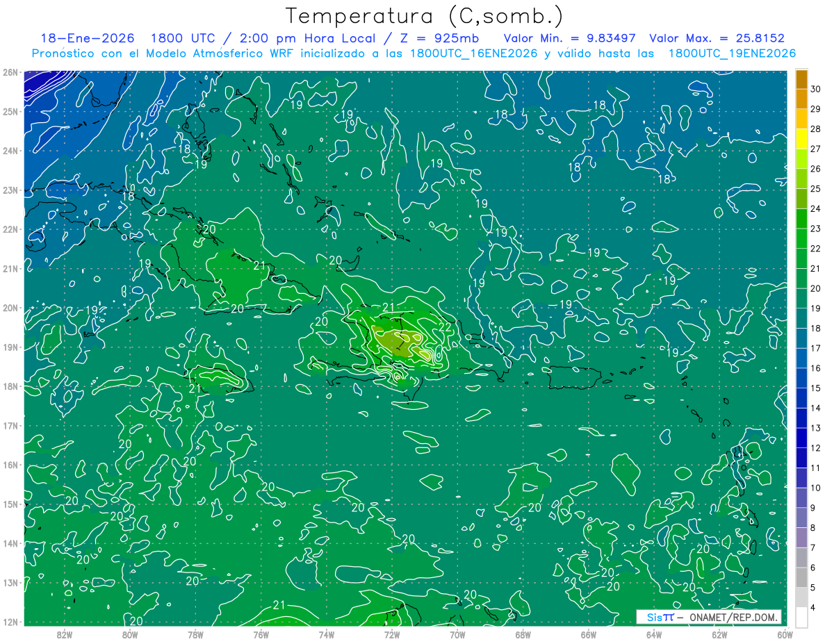834x644 pixels.
Task: Click colorbar label "7"
Action: tap(814, 548)
